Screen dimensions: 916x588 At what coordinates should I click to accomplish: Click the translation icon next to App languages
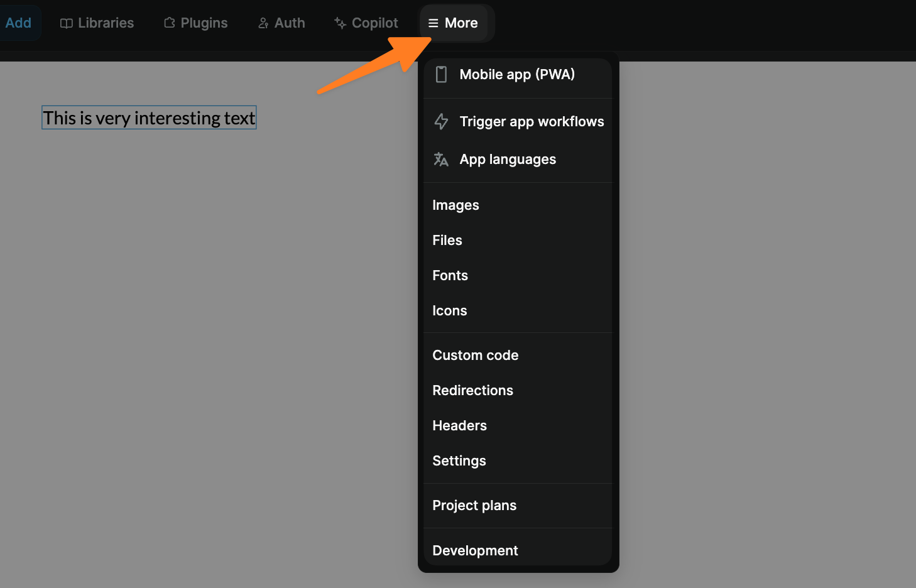[441, 159]
